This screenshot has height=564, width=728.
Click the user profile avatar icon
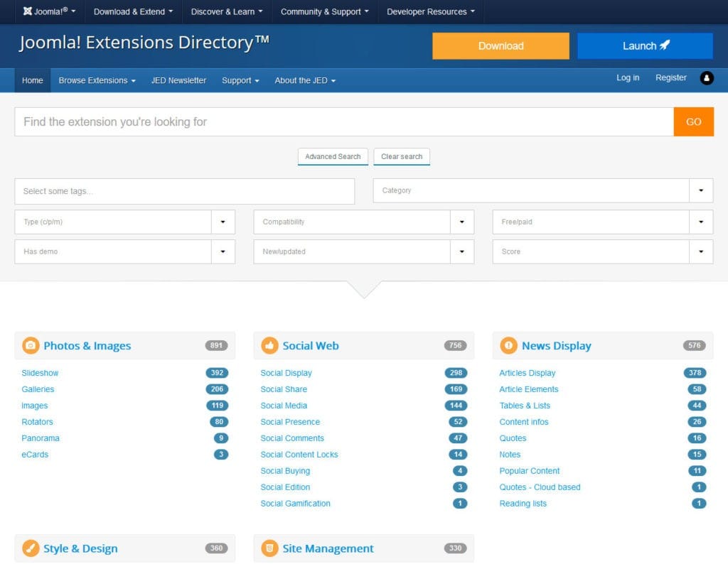tap(706, 78)
